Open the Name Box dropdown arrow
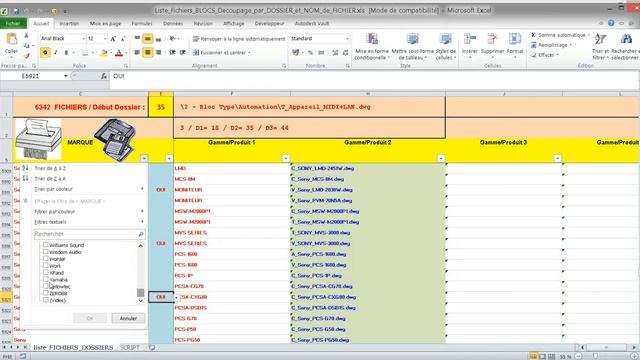 pyautogui.click(x=66, y=76)
